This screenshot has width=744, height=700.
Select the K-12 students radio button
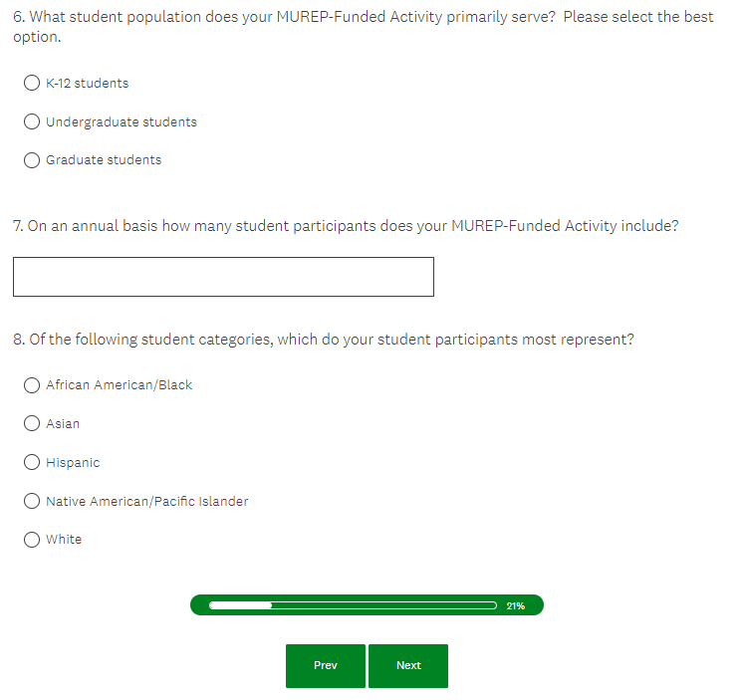tap(32, 84)
